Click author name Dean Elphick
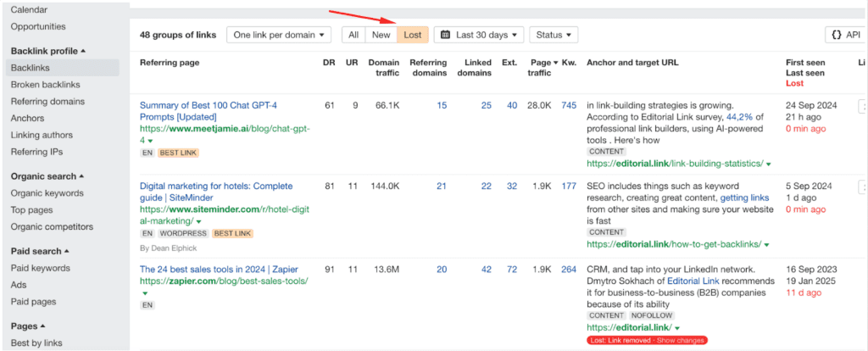This screenshot has height=351, width=868. coord(168,248)
